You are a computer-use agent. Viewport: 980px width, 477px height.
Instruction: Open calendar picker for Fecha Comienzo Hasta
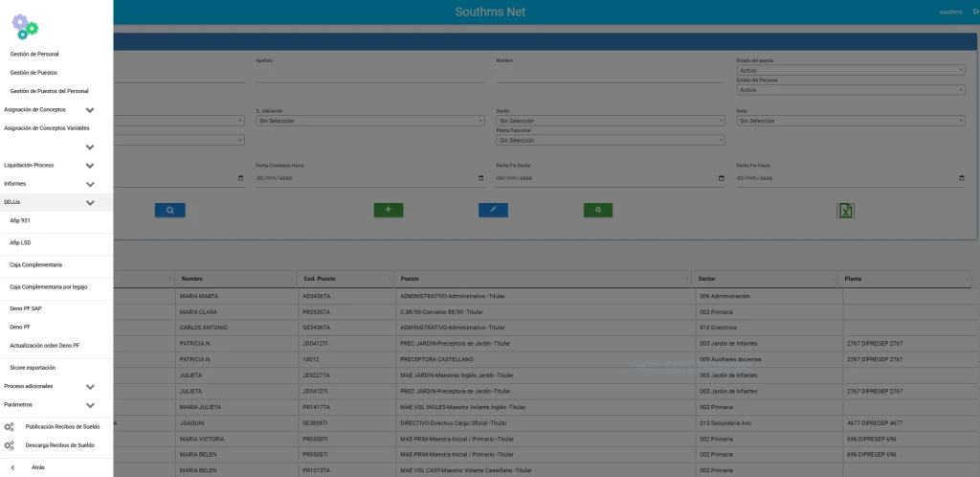point(480,178)
